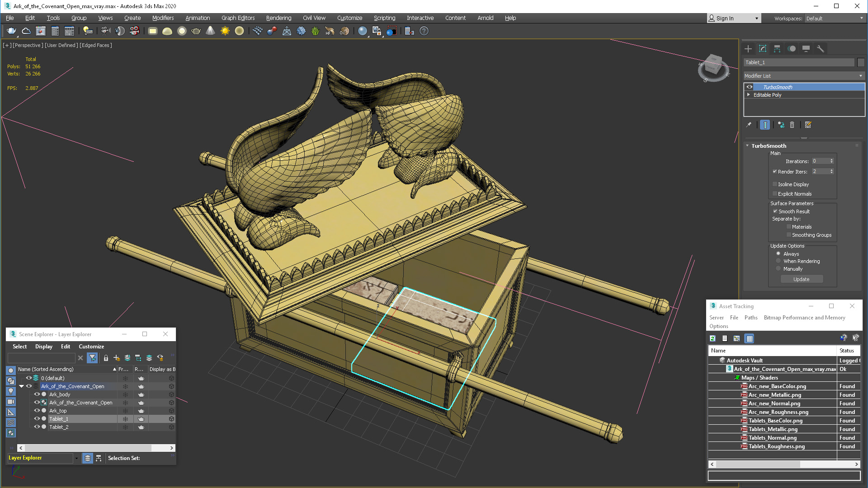Collapse the TurboSmooth rollout

point(747,146)
